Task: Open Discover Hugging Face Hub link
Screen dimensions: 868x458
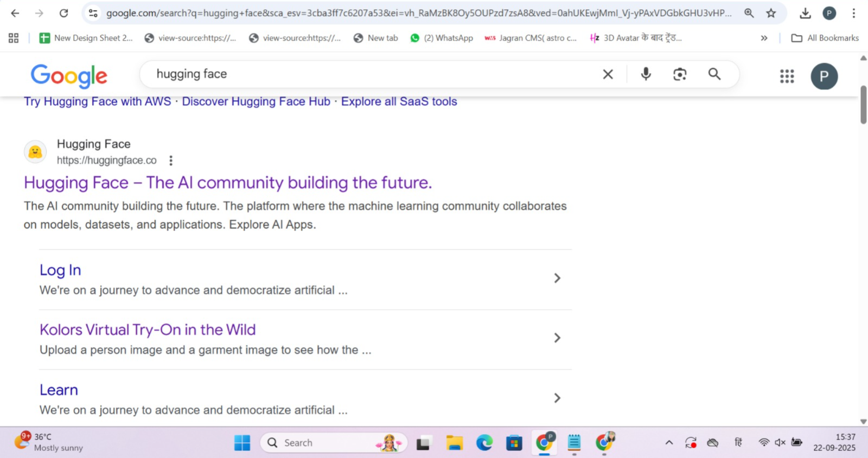Action: (256, 102)
